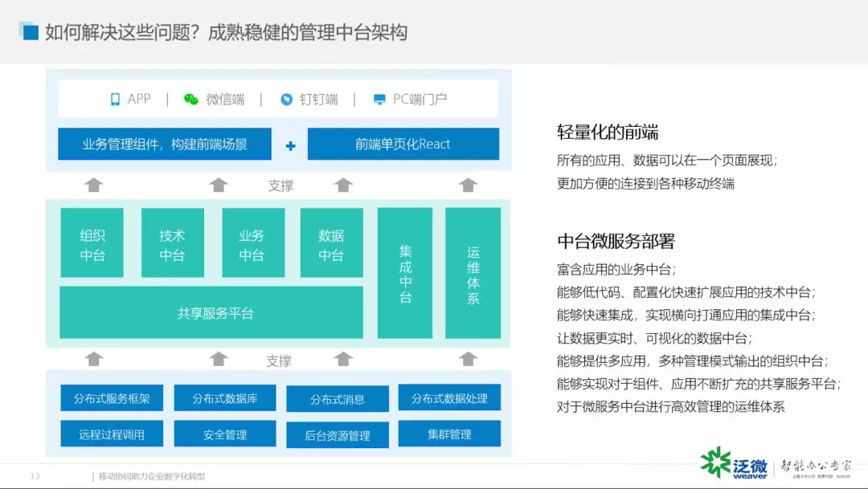This screenshot has width=868, height=489.
Task: Click the PC端门户 monitor icon
Action: click(x=379, y=100)
